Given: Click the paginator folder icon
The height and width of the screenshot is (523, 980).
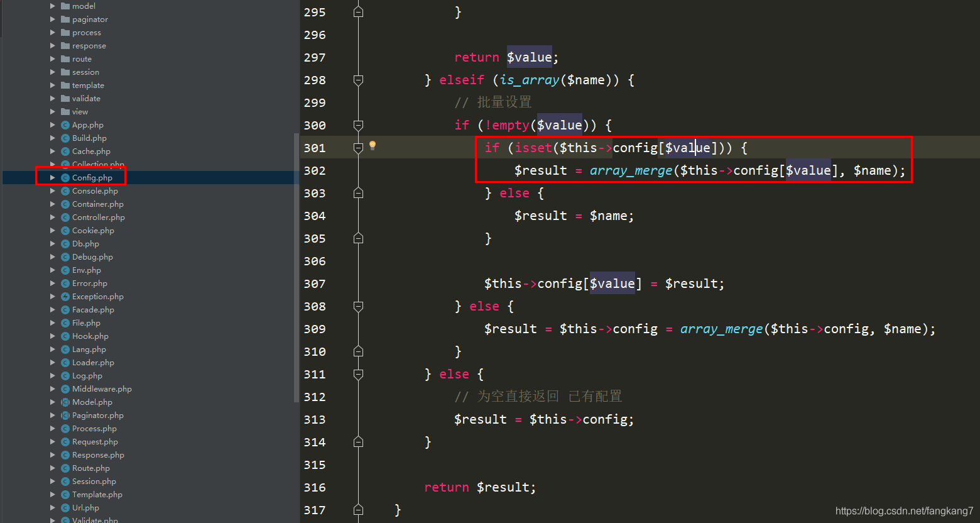Looking at the screenshot, I should pyautogui.click(x=65, y=19).
